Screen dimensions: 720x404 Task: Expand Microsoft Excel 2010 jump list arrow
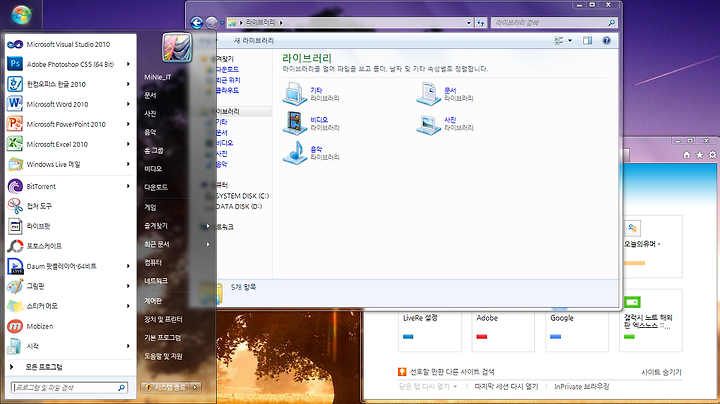pos(128,144)
